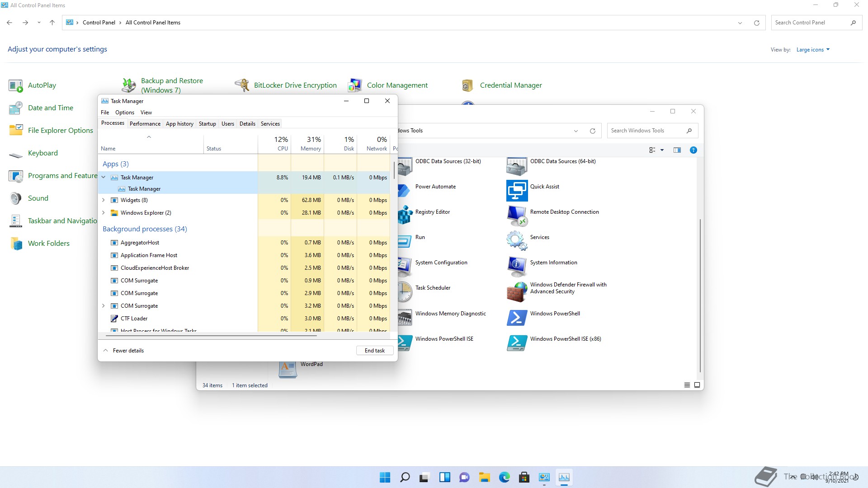The height and width of the screenshot is (488, 868).
Task: Collapse the Task Manager app group
Action: pyautogui.click(x=104, y=177)
